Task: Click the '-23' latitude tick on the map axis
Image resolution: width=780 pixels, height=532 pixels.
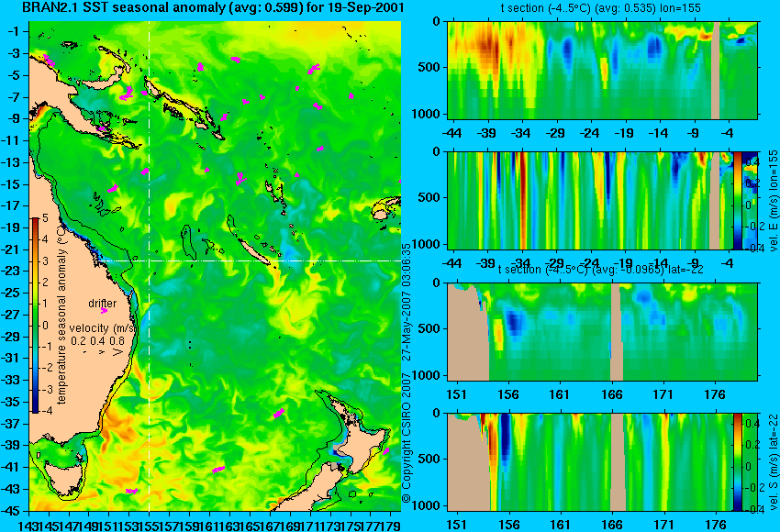Action: [11, 271]
